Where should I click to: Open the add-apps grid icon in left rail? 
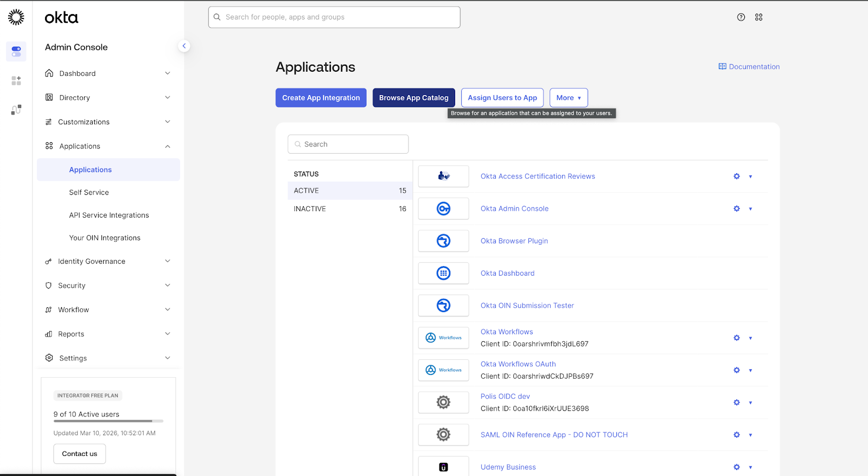coord(16,81)
